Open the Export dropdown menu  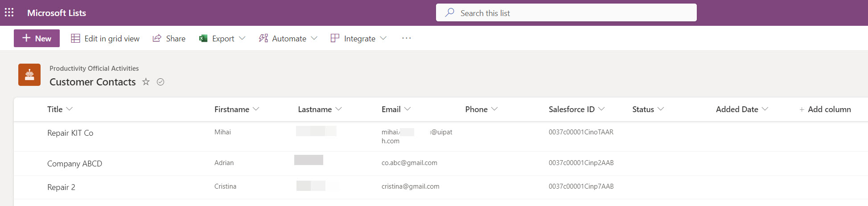(x=222, y=39)
